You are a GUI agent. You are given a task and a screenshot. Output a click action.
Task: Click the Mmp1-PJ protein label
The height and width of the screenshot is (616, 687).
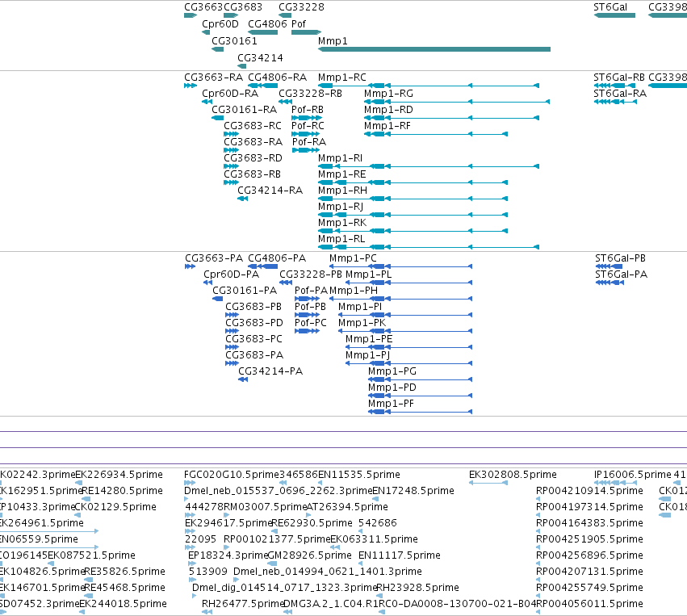[x=367, y=355]
